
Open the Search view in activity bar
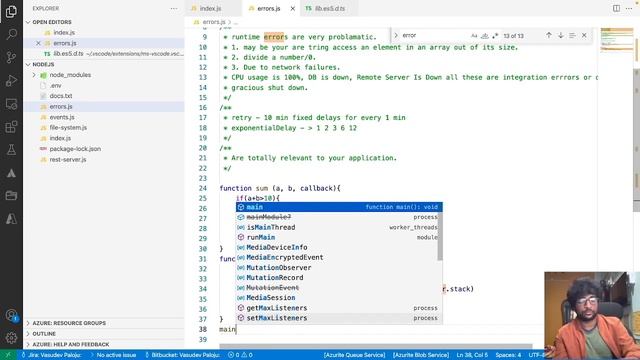click(11, 34)
